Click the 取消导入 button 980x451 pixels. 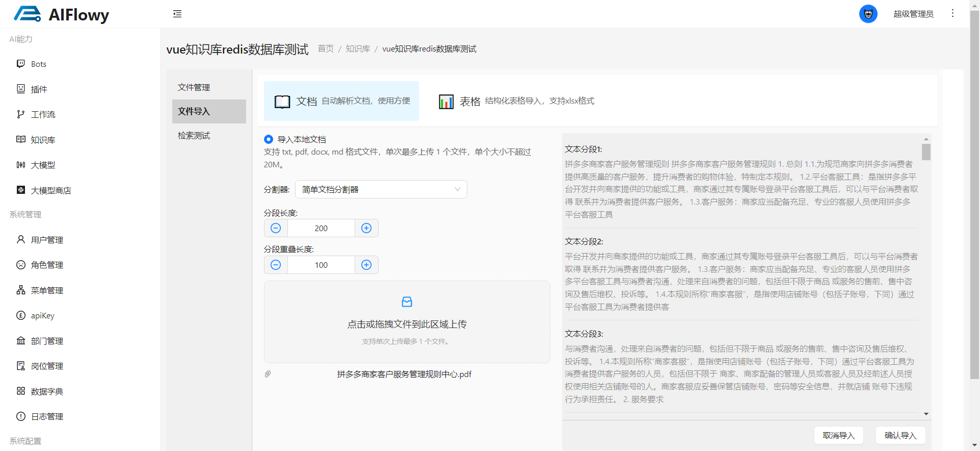click(x=838, y=435)
